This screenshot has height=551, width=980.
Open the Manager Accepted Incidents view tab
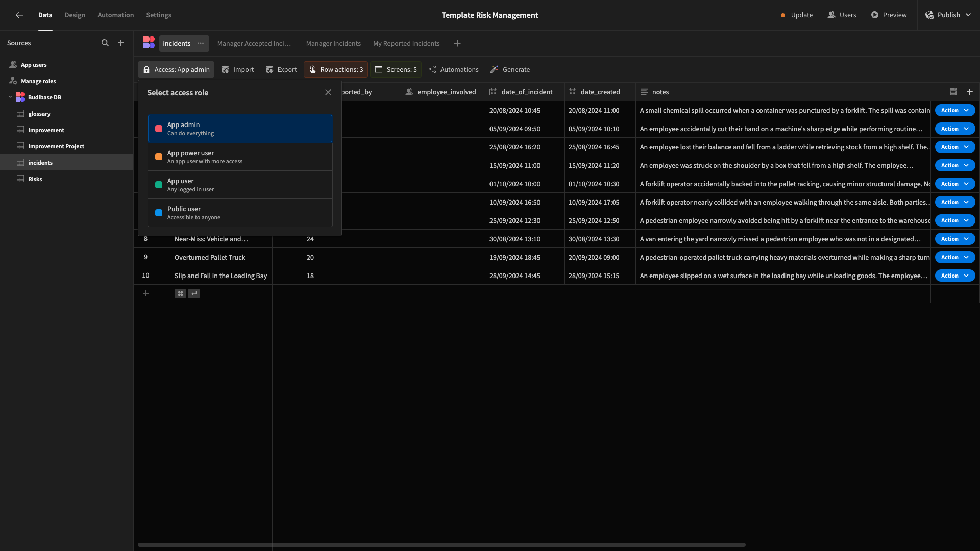(254, 44)
